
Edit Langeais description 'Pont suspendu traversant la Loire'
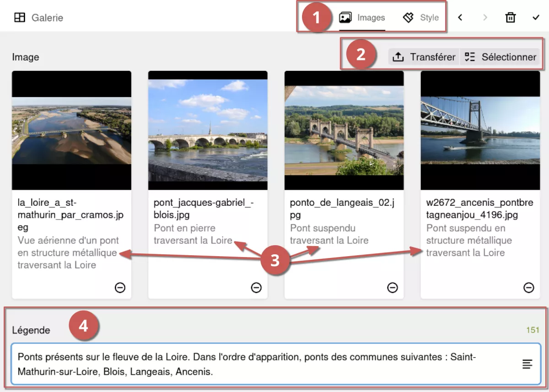pyautogui.click(x=329, y=234)
